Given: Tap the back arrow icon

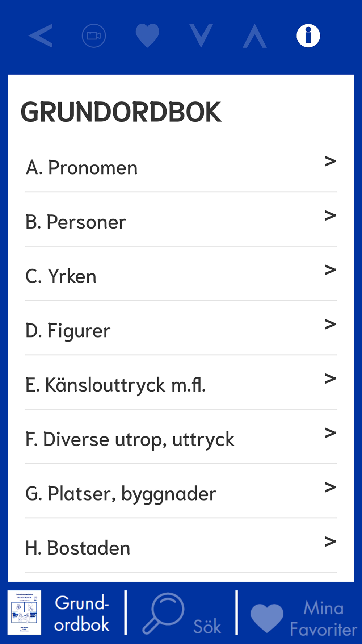Looking at the screenshot, I should coord(41,36).
